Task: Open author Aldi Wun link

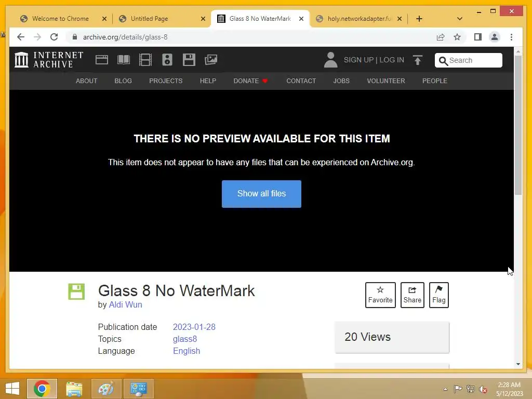Action: (126, 304)
